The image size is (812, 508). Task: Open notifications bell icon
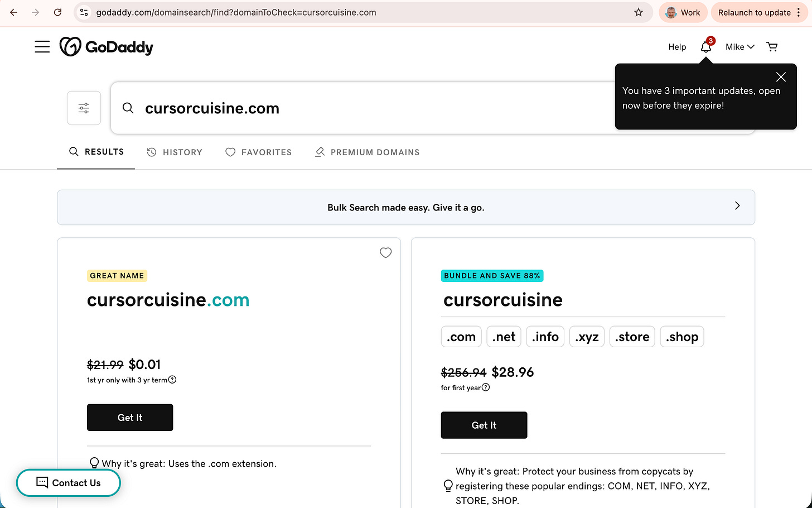[706, 47]
